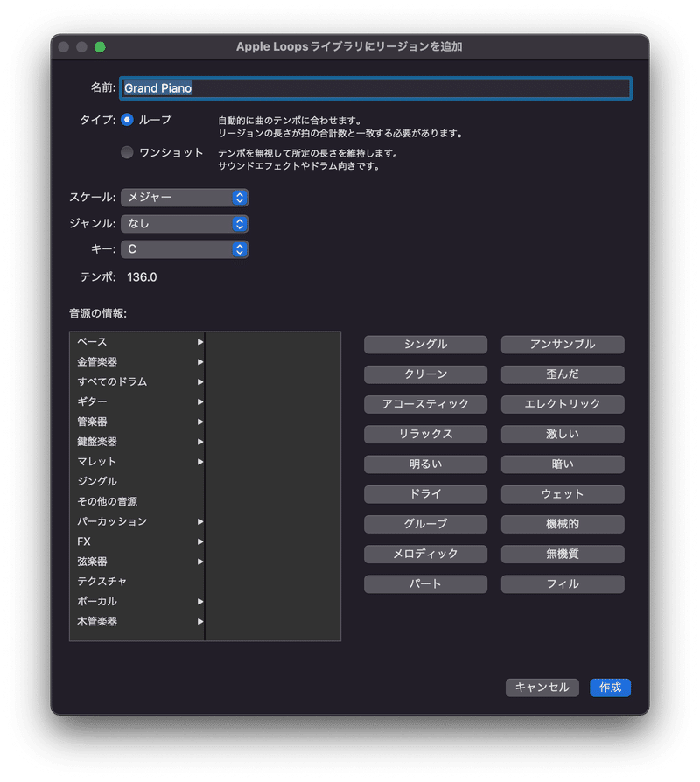Screen dimensions: 700x782
Task: Select テクスチャ in the instrument list
Action: pyautogui.click(x=137, y=581)
